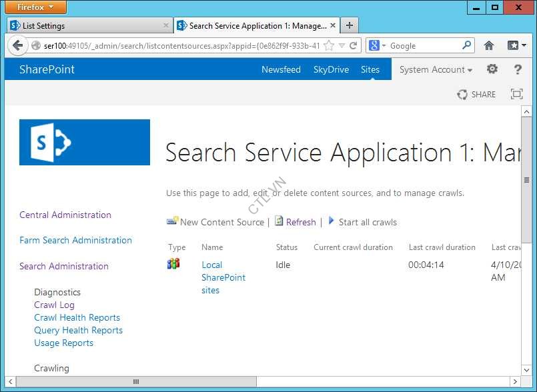Viewport: 537px width, 392px height.
Task: Click the Firefox home icon
Action: (489, 46)
